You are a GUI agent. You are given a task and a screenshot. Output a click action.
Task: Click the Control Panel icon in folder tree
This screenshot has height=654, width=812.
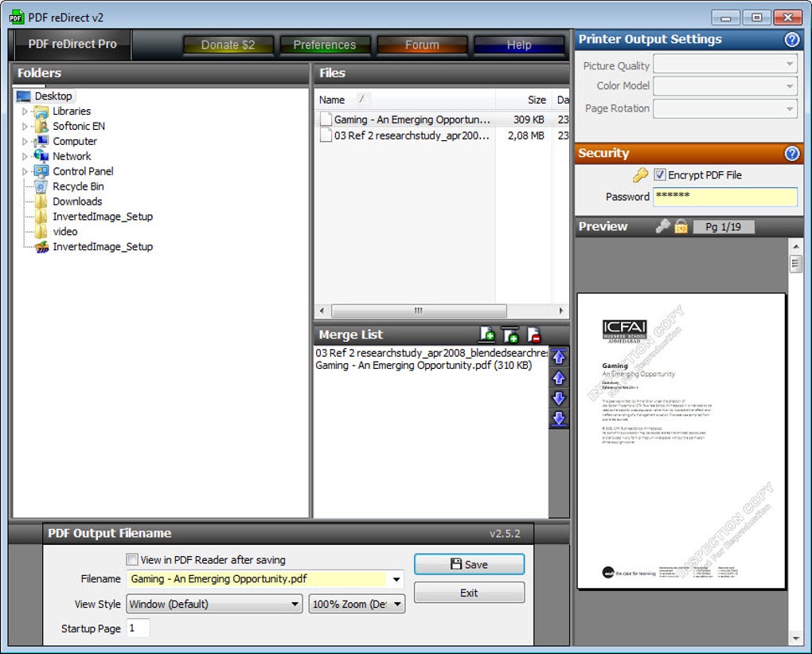(41, 171)
